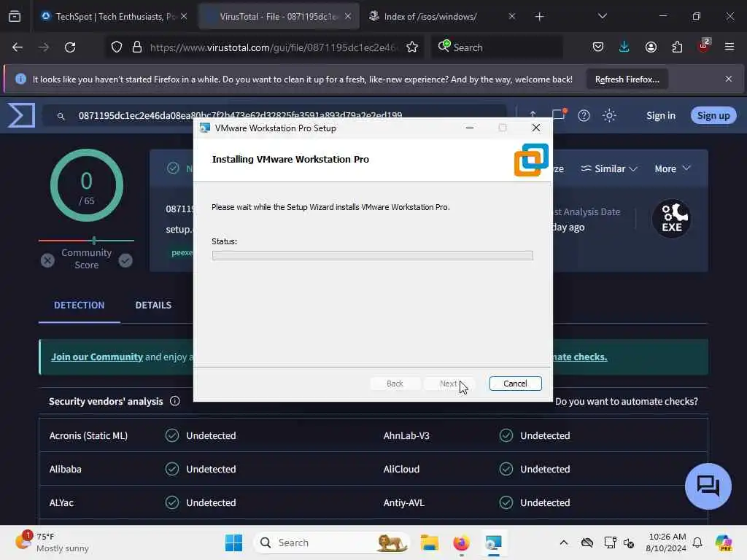
Task: Click the padlock site info icon
Action: coord(137,47)
